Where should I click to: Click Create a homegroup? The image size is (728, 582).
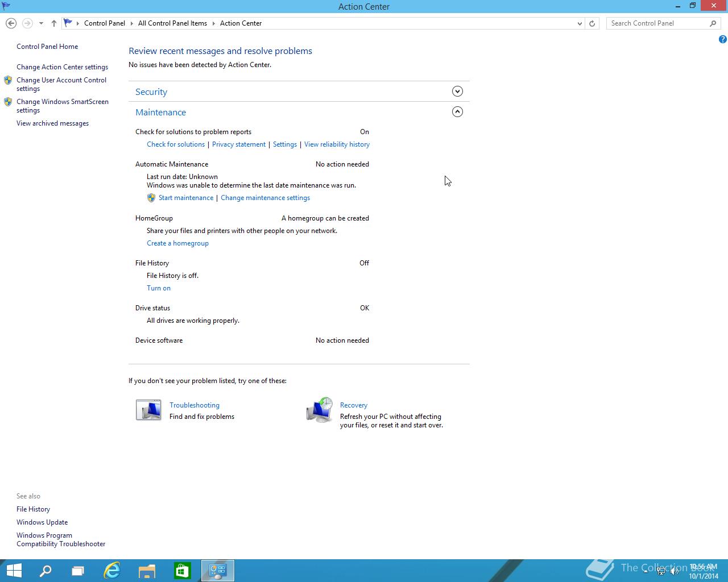click(177, 243)
